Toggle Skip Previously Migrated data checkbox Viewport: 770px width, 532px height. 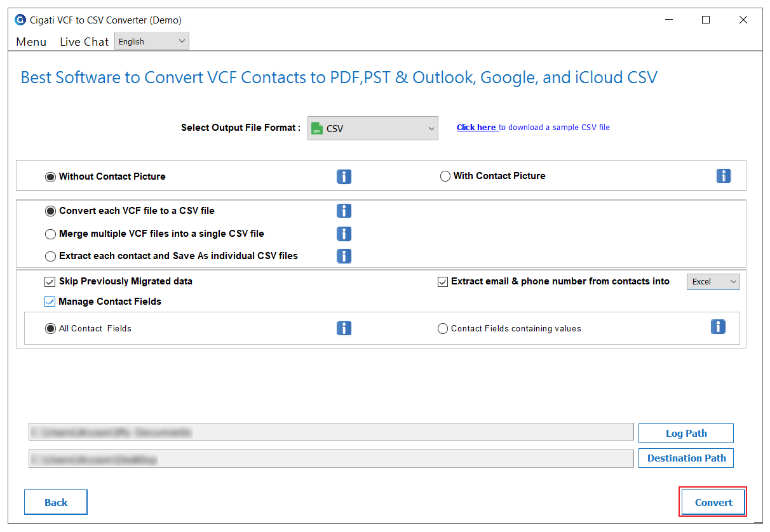click(50, 281)
